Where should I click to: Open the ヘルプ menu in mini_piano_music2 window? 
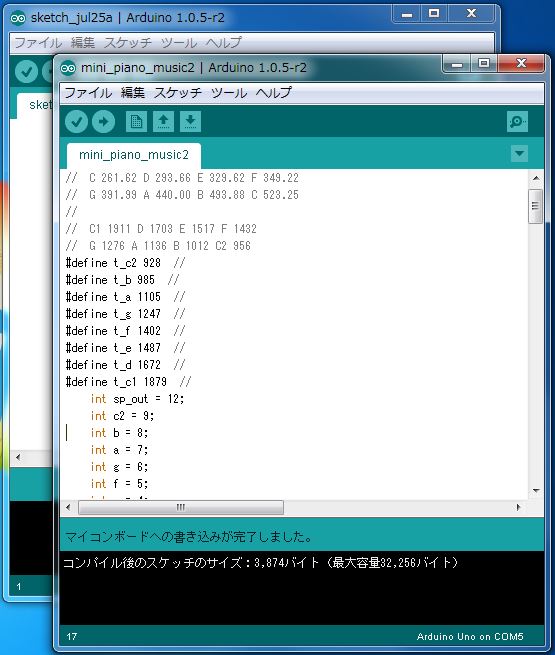pos(274,92)
